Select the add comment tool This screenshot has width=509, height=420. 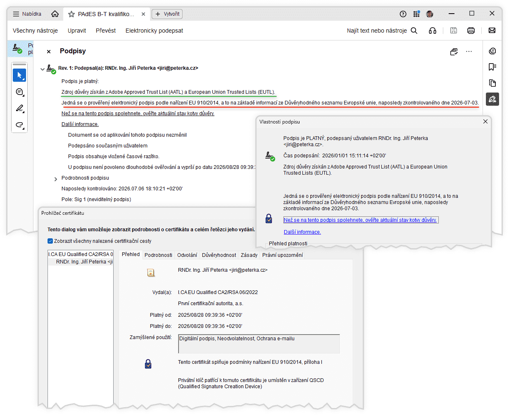coord(19,92)
